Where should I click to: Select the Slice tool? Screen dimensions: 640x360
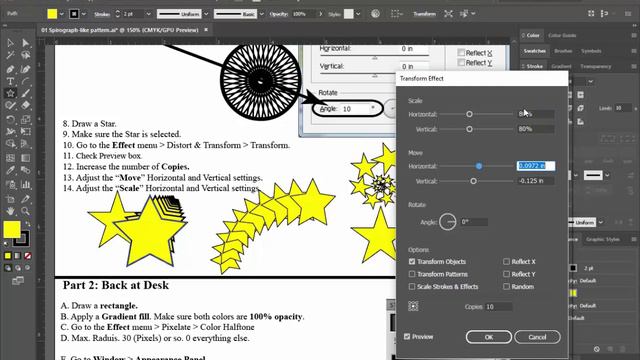[x=25, y=199]
